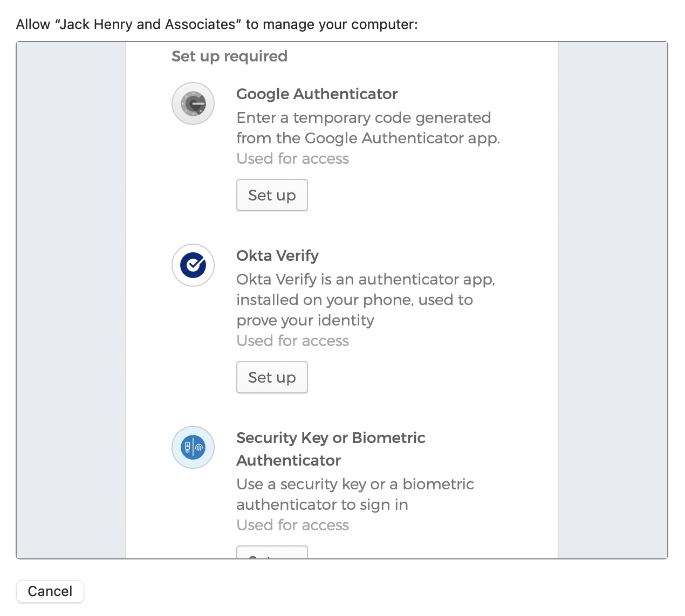Click "Used for access" under Security Key
The height and width of the screenshot is (616, 685).
(292, 525)
